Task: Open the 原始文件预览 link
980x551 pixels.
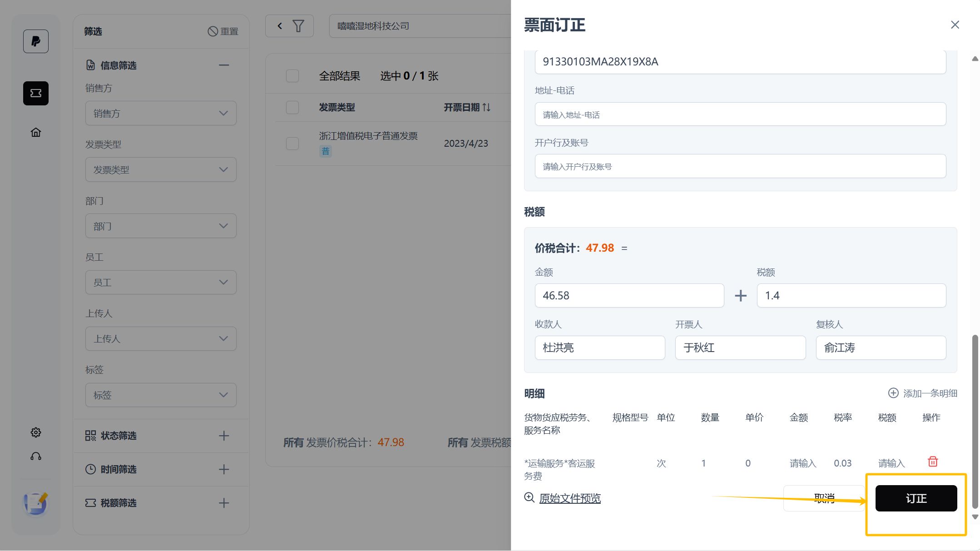Action: coord(570,498)
